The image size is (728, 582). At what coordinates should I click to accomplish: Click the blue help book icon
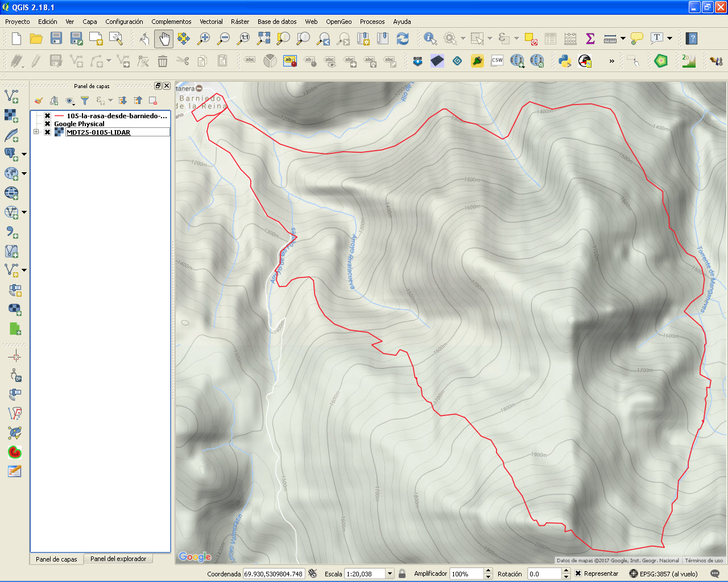tap(692, 39)
